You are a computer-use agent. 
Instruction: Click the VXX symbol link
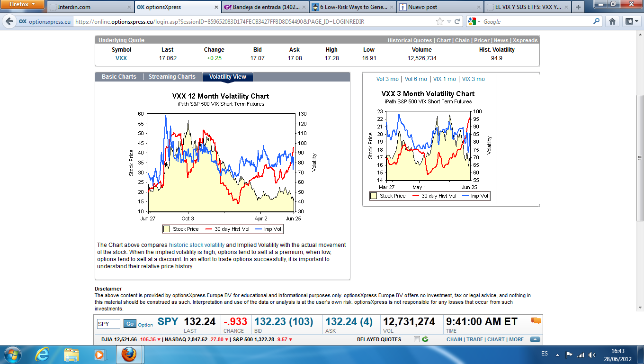coord(121,58)
